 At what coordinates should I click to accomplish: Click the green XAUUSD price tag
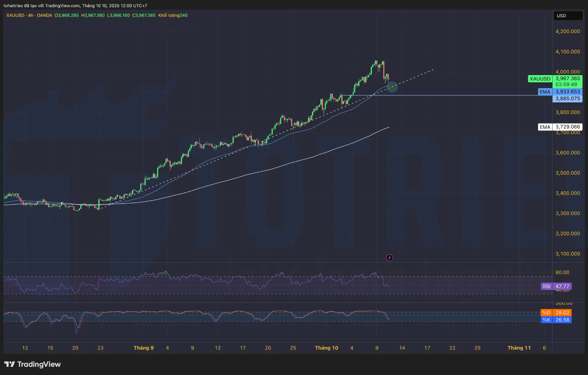[x=540, y=79]
